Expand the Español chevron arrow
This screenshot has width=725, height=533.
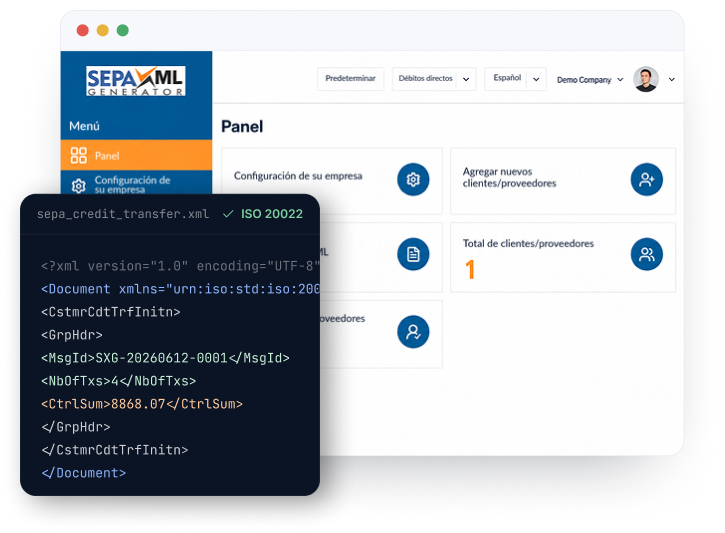coord(536,79)
